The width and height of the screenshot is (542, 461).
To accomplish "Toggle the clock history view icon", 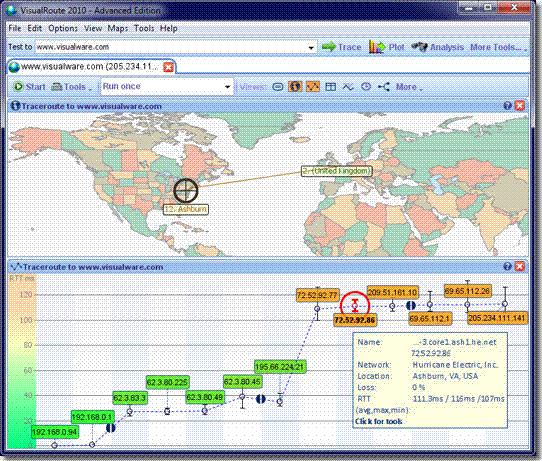I will (x=366, y=87).
